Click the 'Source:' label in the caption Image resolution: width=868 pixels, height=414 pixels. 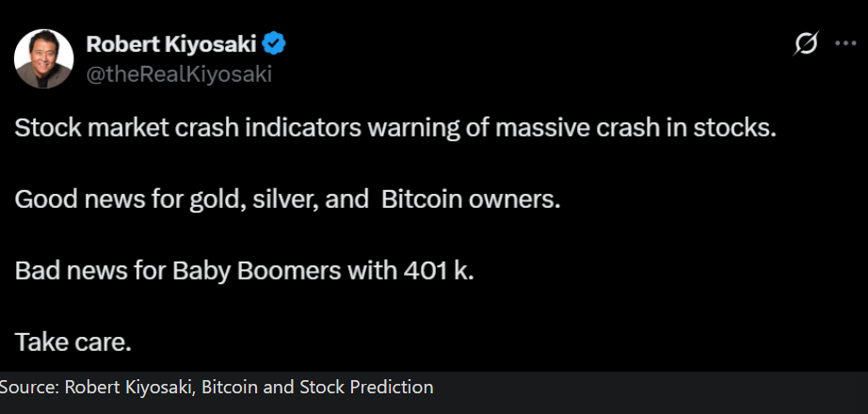[x=29, y=388]
